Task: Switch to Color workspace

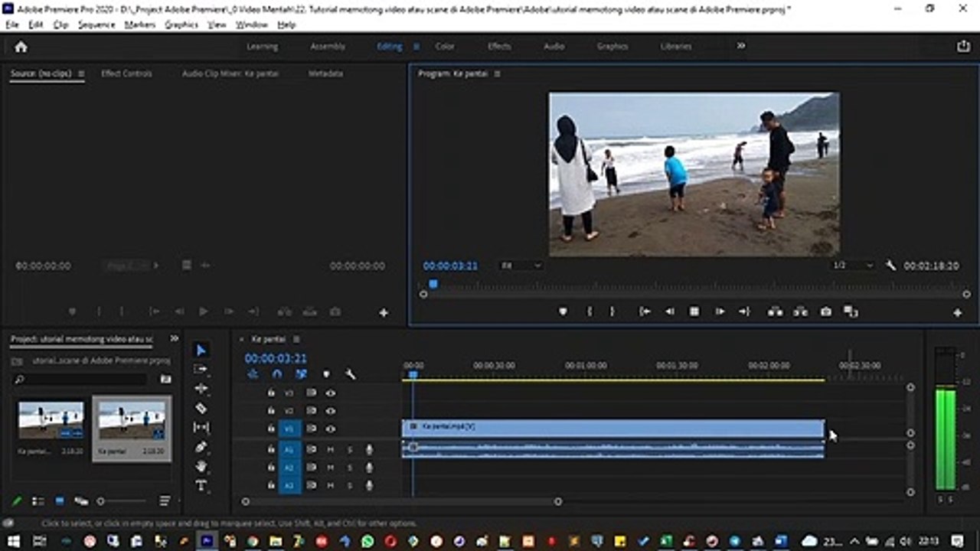Action: [445, 47]
